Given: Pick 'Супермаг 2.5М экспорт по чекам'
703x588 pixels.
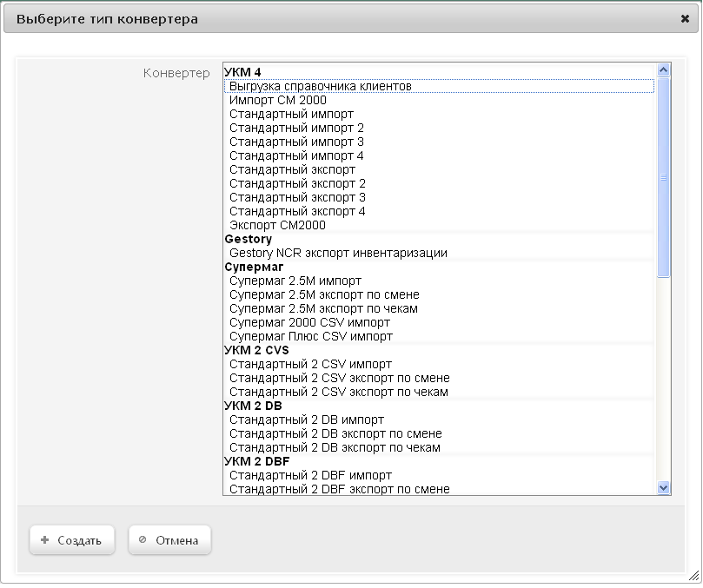Looking at the screenshot, I should 439,308.
